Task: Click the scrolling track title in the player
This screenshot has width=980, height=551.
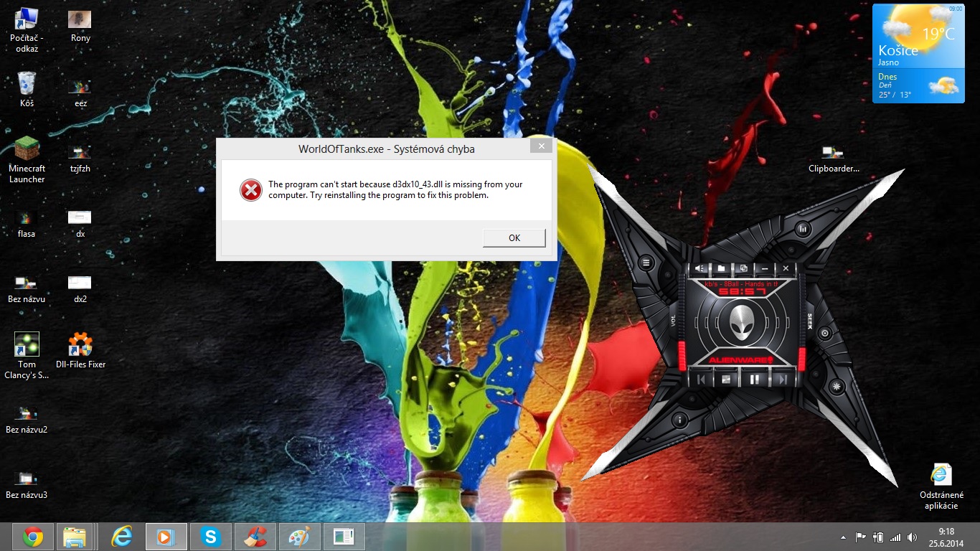Action: pyautogui.click(x=742, y=284)
